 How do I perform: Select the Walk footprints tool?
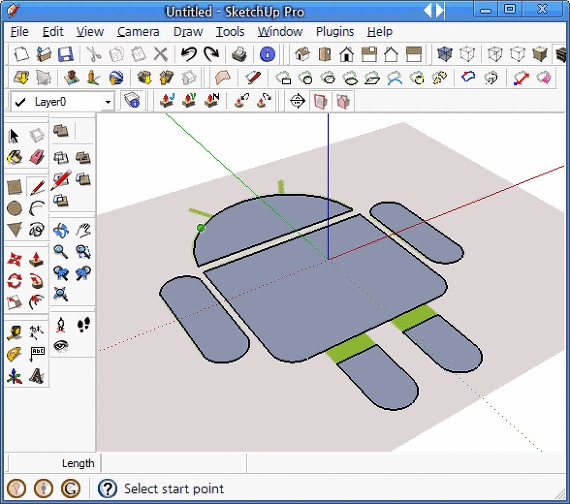[83, 325]
